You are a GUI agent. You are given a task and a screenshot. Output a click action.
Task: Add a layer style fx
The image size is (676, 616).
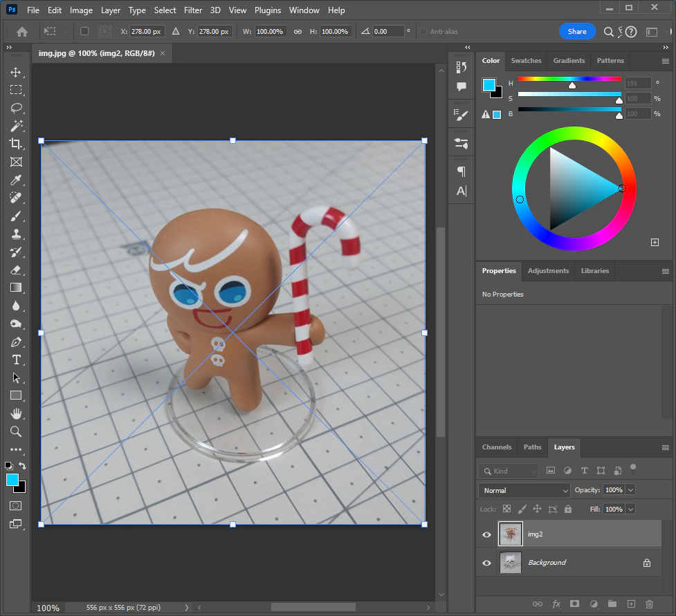coord(556,604)
